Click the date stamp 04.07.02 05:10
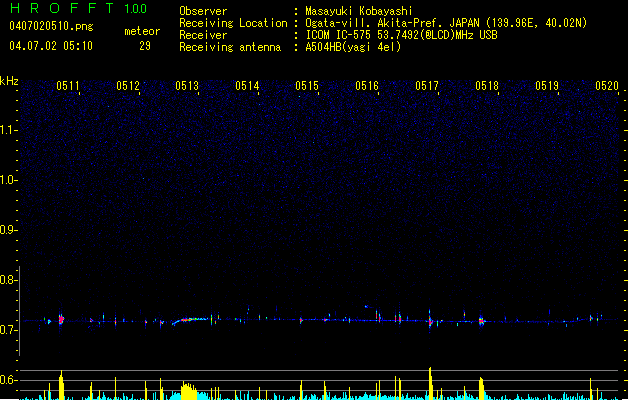The image size is (629, 400). (x=51, y=46)
